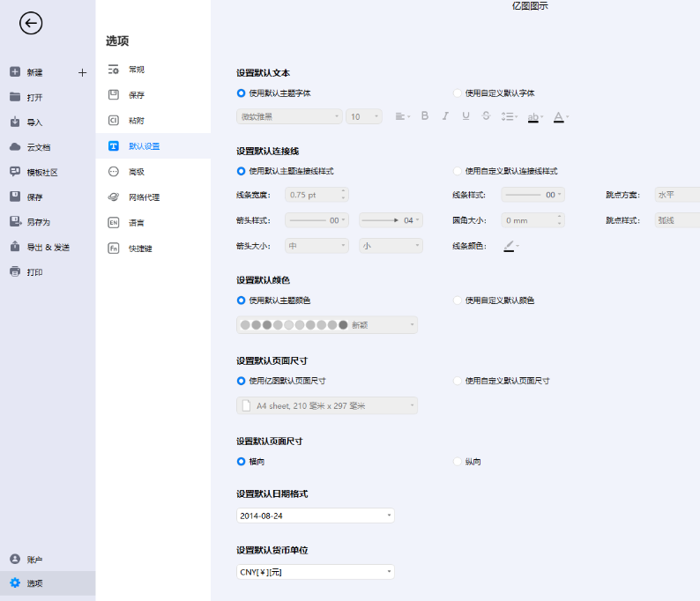Image resolution: width=700 pixels, height=601 pixels.
Task: Select 使用自定义默认连接线样式 radio button
Action: click(457, 171)
